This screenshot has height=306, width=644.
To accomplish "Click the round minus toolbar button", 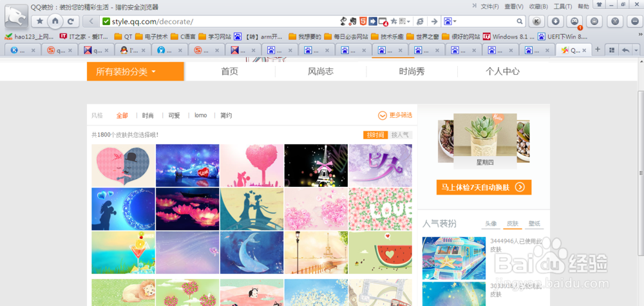I will [634, 21].
